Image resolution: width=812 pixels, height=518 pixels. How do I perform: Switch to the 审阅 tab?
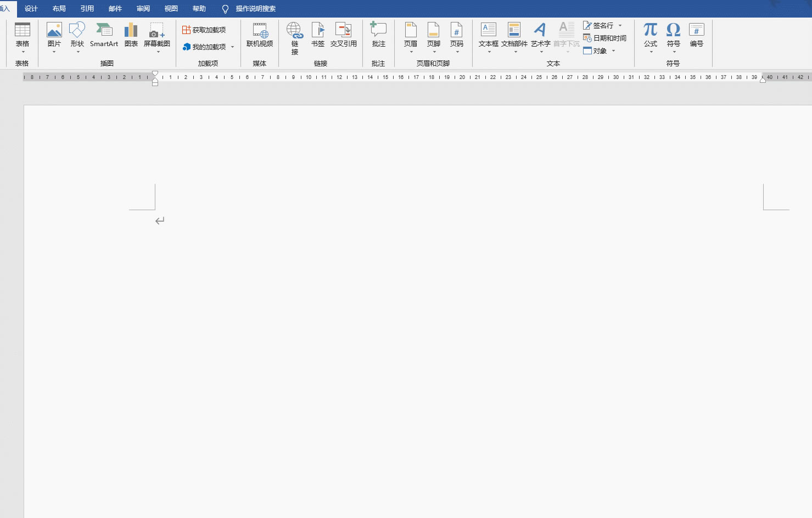click(143, 9)
